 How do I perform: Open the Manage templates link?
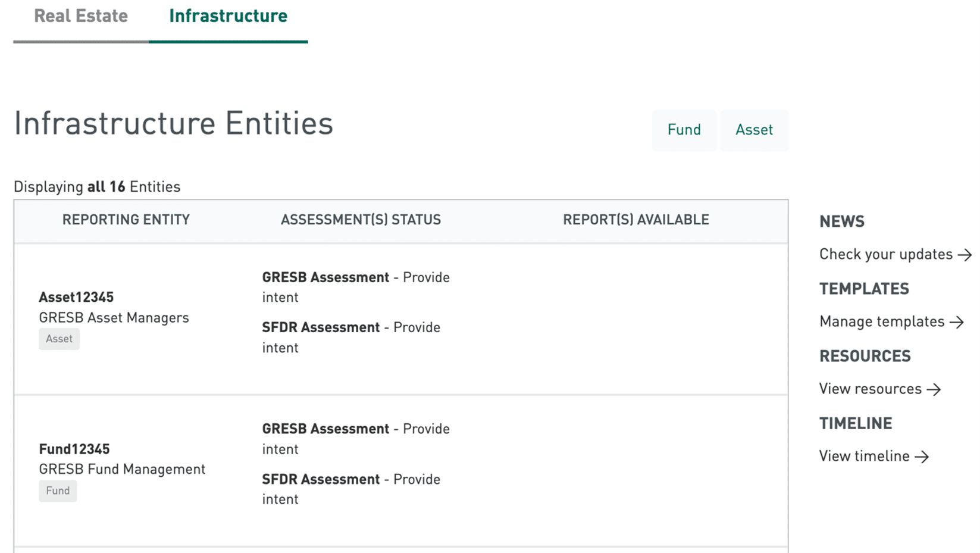pos(881,321)
